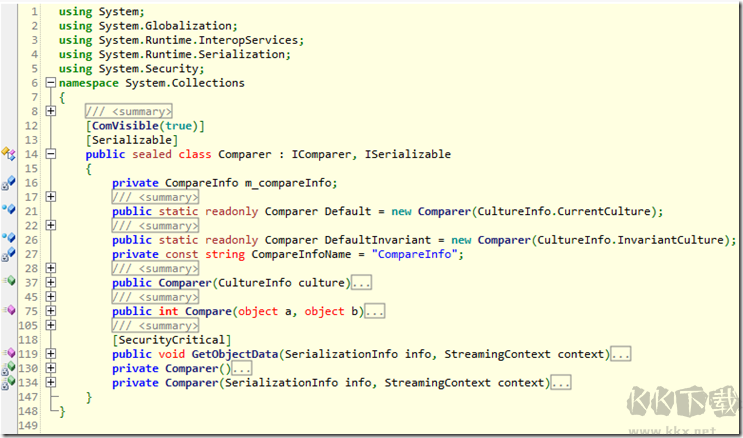Click line number 149 in the margin
This screenshot has height=438, width=743.
(x=28, y=425)
